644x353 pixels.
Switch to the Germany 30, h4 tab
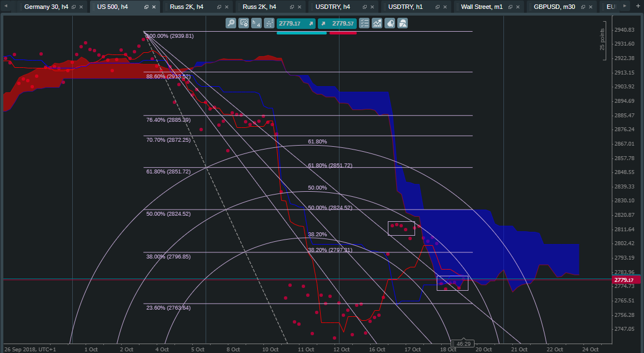tap(46, 7)
